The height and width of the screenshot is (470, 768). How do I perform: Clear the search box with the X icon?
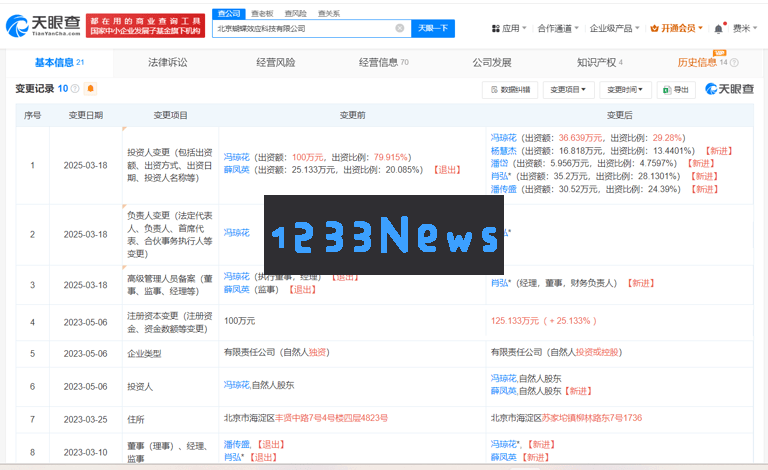tap(400, 28)
